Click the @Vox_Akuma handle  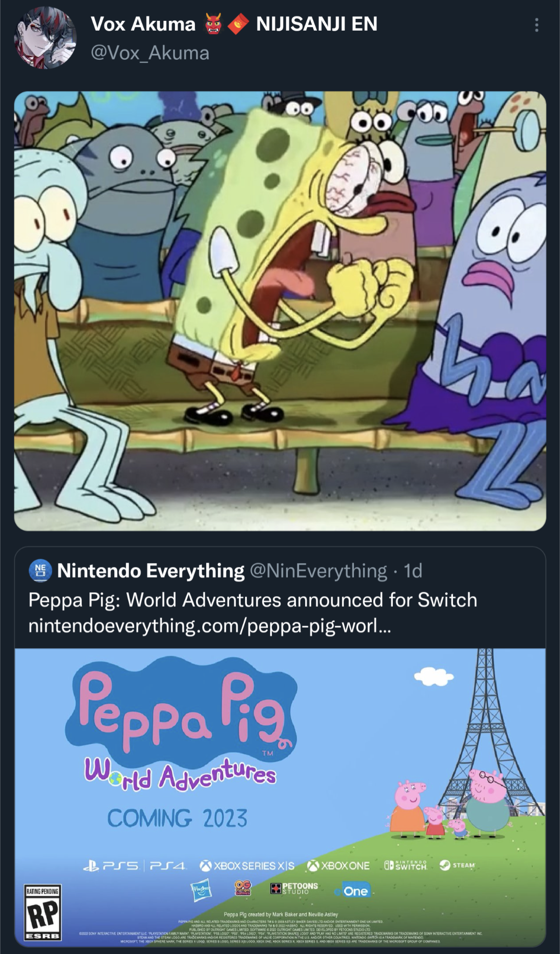tap(150, 53)
